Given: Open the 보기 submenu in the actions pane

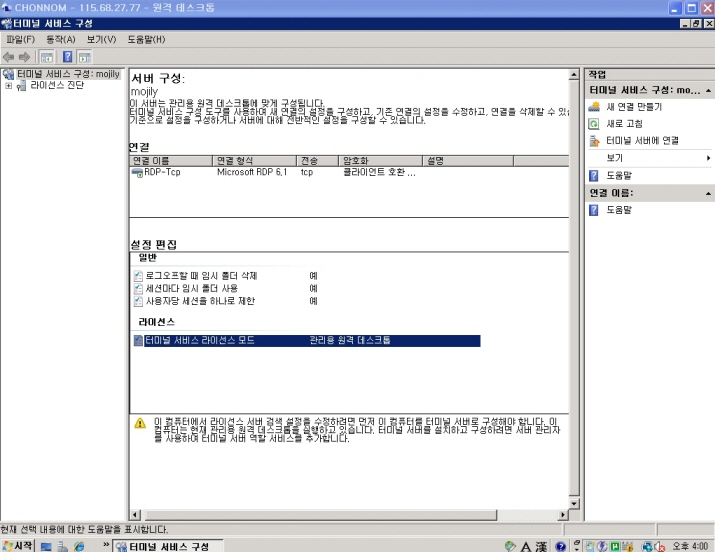Looking at the screenshot, I should coord(708,158).
